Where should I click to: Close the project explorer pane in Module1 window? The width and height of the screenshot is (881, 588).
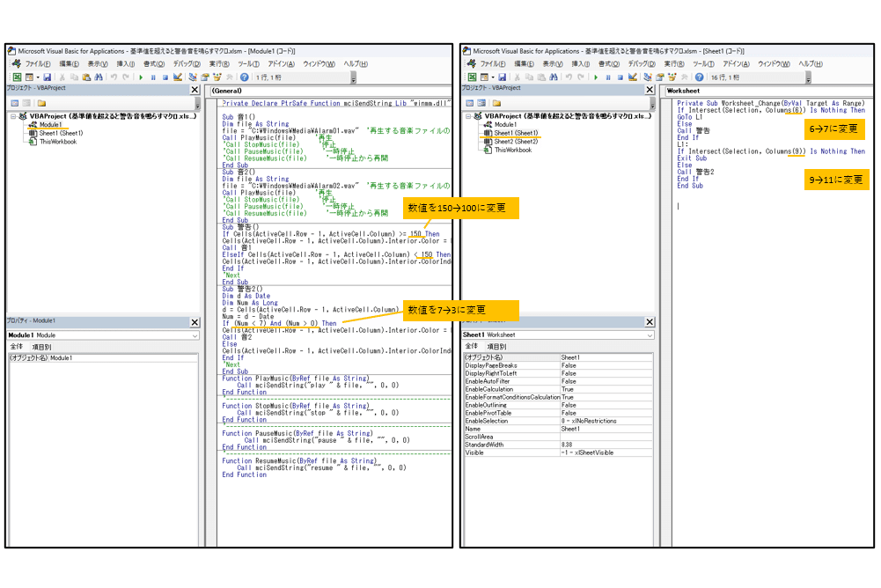195,90
